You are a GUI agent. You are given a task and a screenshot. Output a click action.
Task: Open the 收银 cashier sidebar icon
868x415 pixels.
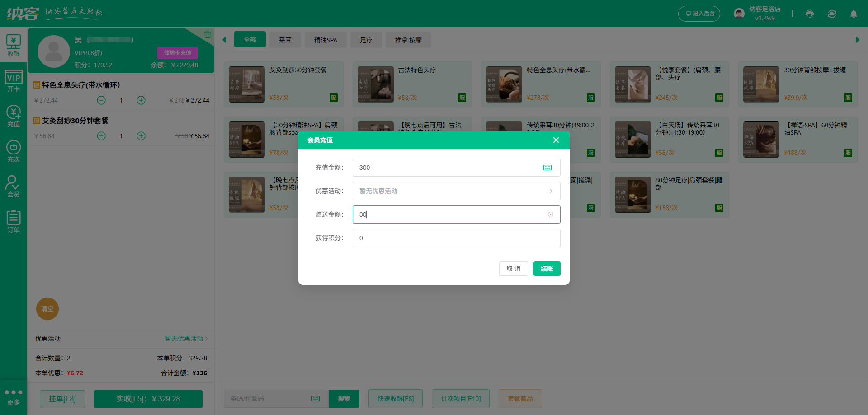click(x=14, y=46)
